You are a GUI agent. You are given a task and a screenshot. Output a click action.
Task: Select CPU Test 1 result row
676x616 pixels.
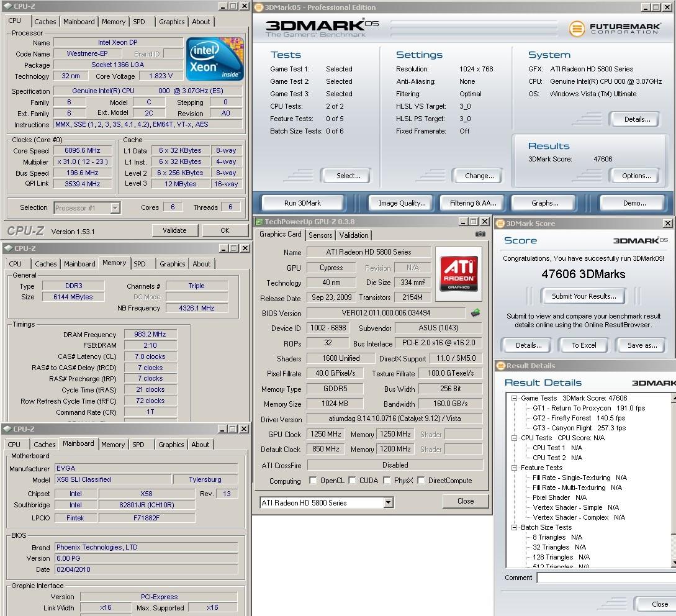pos(557,448)
